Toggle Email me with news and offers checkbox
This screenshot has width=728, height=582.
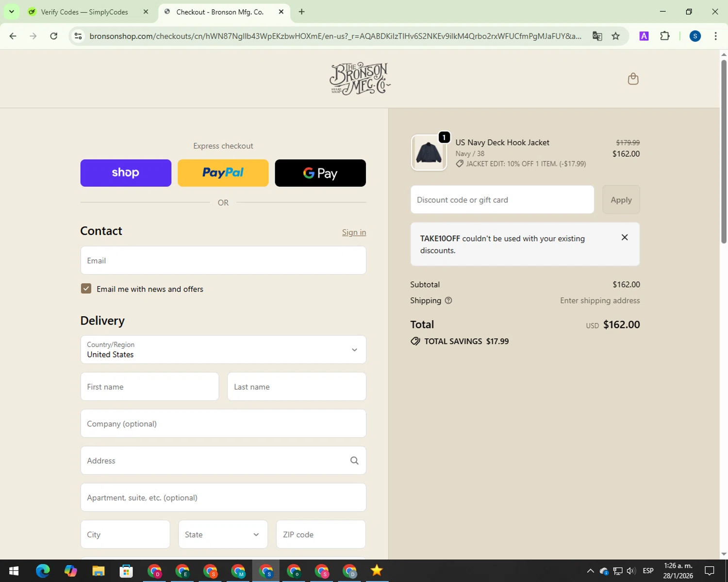(x=86, y=289)
